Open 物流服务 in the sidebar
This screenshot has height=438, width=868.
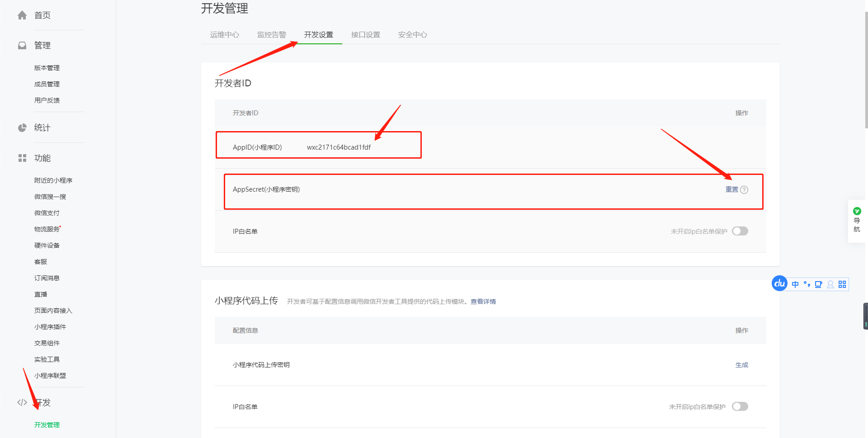(x=47, y=229)
